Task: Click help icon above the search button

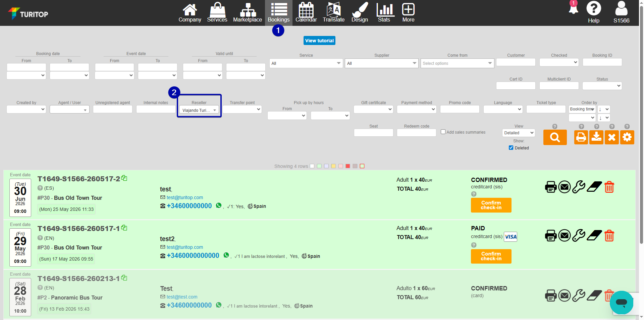Action: (555, 127)
